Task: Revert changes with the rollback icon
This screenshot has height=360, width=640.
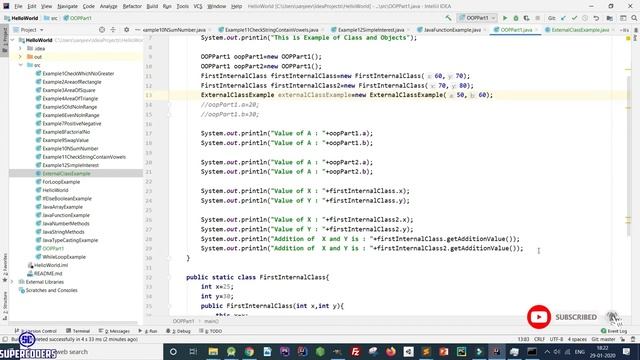Action: click(x=596, y=18)
